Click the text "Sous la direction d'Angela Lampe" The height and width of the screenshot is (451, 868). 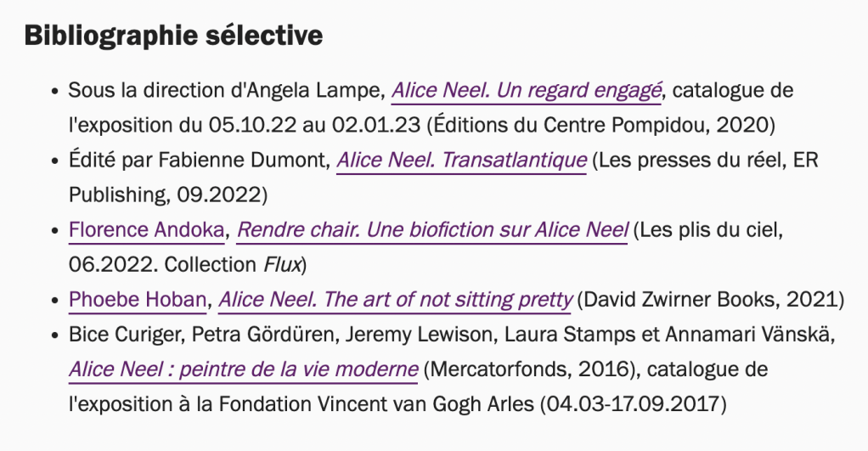coord(227,90)
